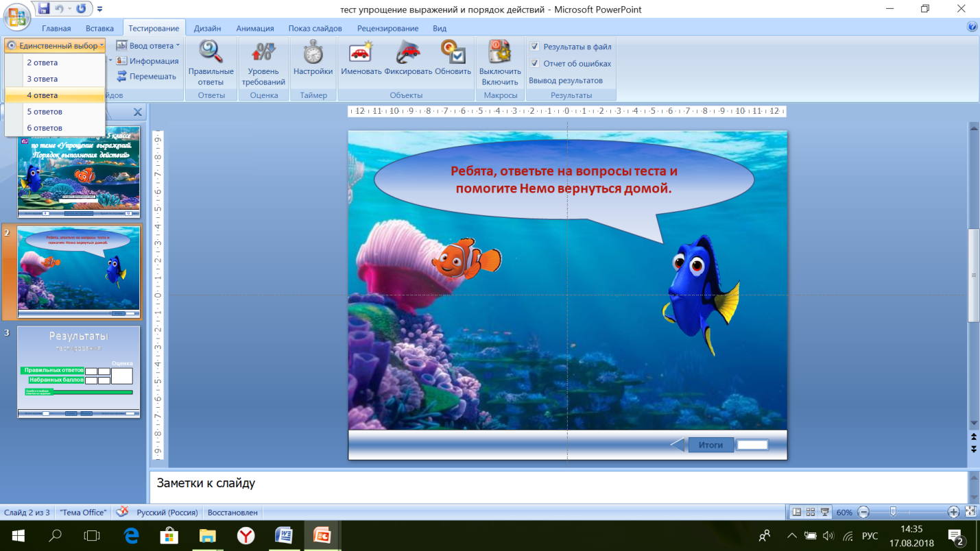Zoom in with plus button
The width and height of the screenshot is (980, 551).
953,512
